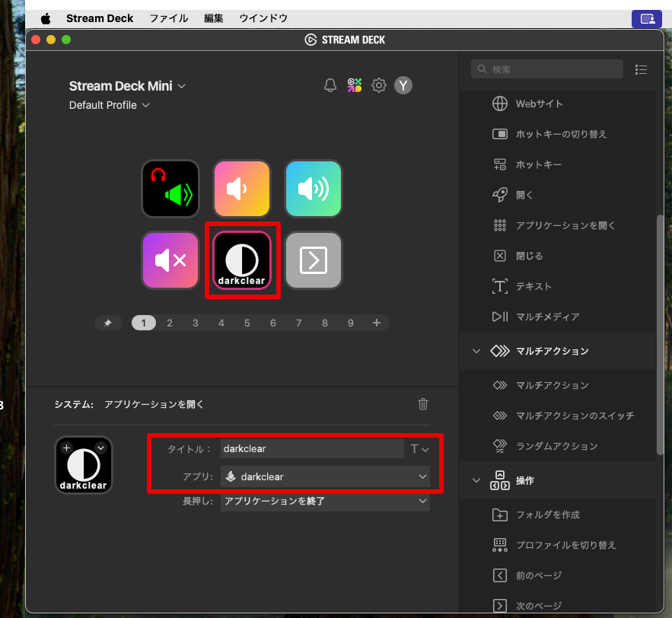Open the ファイル menu
This screenshot has width=672, height=618.
click(x=168, y=18)
